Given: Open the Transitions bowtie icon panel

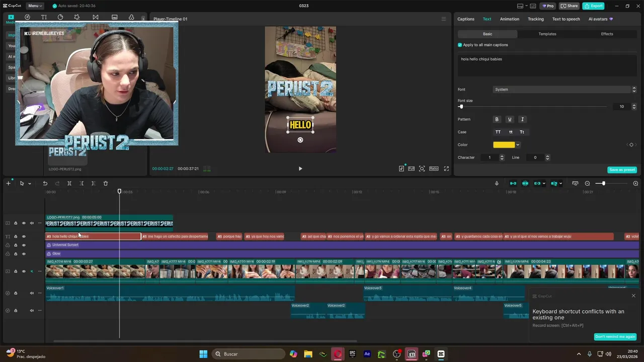Looking at the screenshot, I should coord(96,17).
